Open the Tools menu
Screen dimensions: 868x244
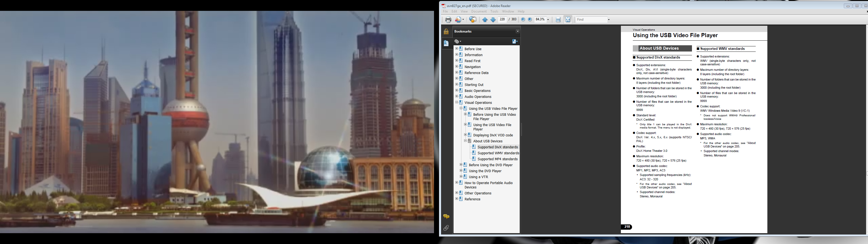click(494, 11)
